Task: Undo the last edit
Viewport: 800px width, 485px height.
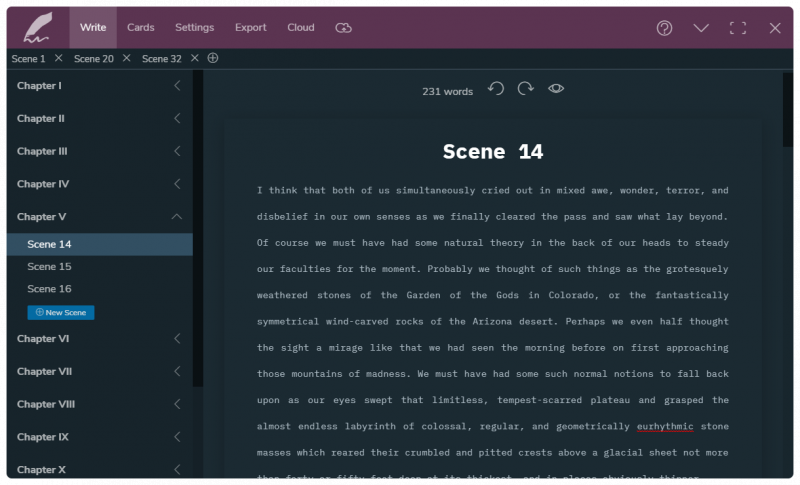Action: coord(496,89)
